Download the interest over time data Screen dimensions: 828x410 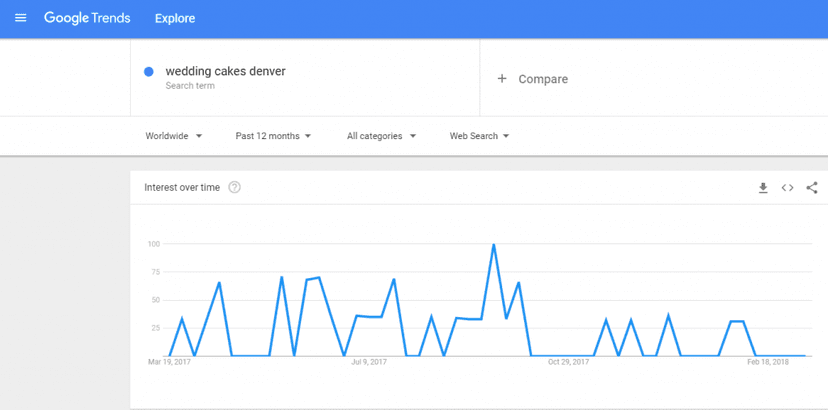tap(763, 188)
